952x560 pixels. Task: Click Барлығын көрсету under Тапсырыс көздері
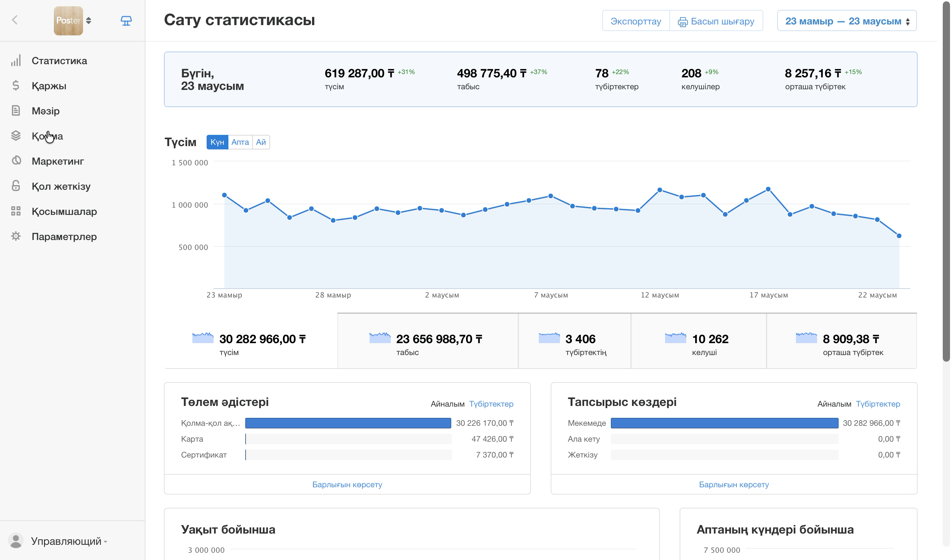coord(734,484)
